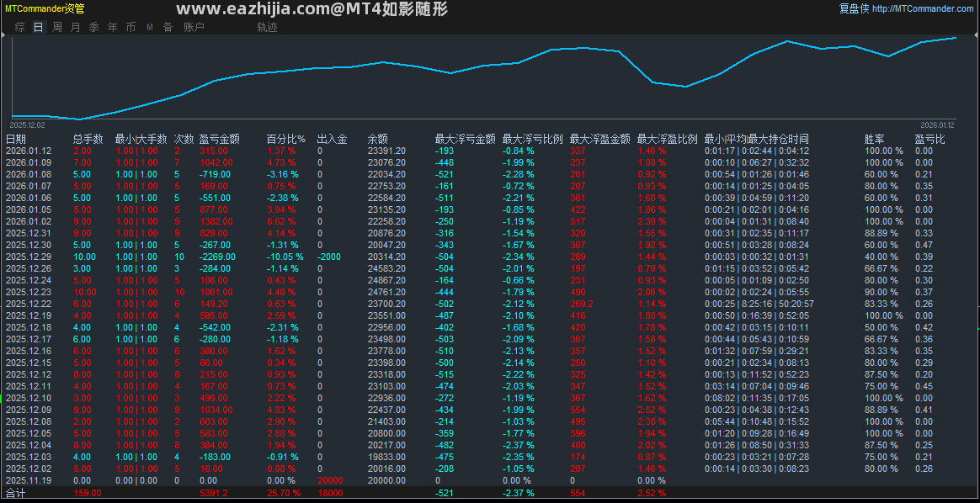Click the -2269.00 loss amount
The image size is (980, 503).
[217, 257]
